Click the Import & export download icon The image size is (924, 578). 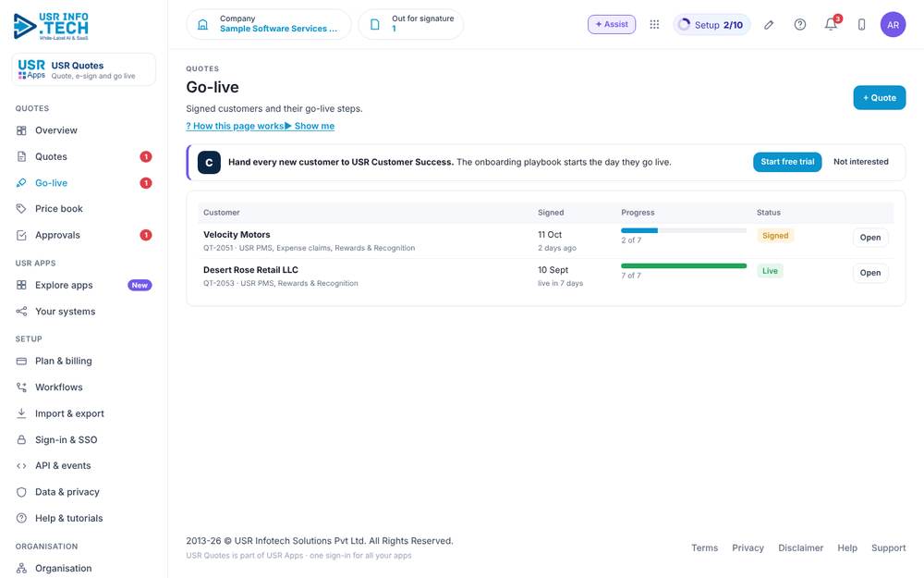21,413
